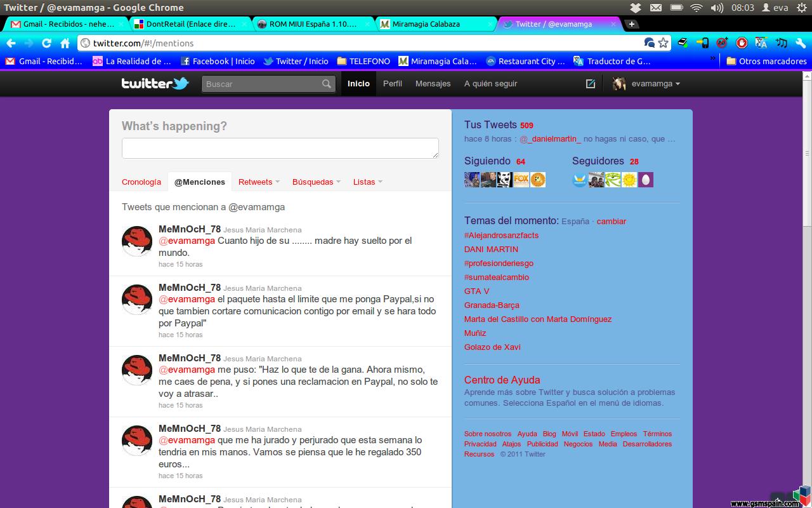Click the translate extension icon in toolbar

(761, 43)
